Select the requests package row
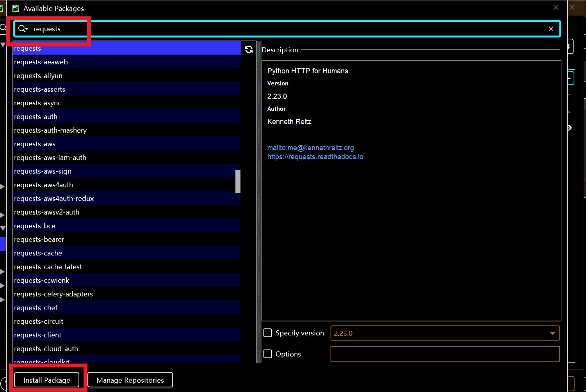Viewport: 586px width, 392px height. (x=127, y=48)
